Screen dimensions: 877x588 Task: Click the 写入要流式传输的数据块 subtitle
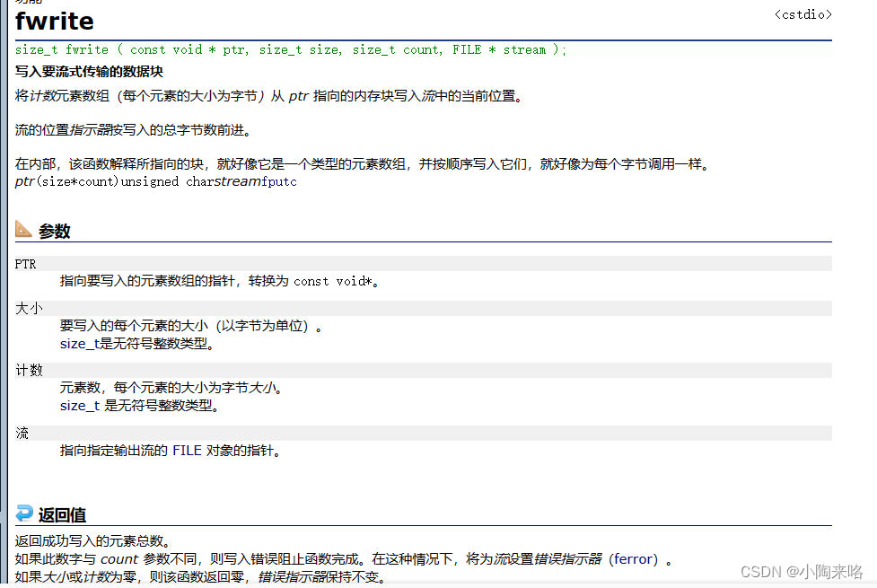point(89,72)
